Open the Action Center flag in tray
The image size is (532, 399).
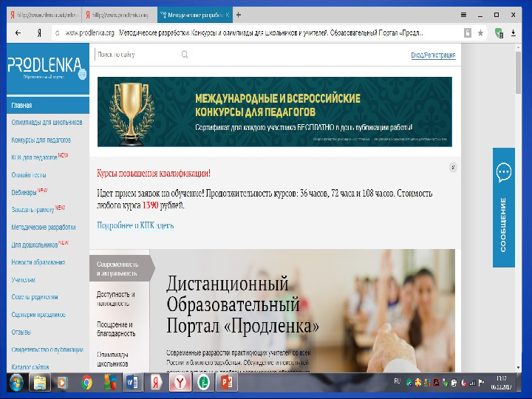[x=481, y=383]
